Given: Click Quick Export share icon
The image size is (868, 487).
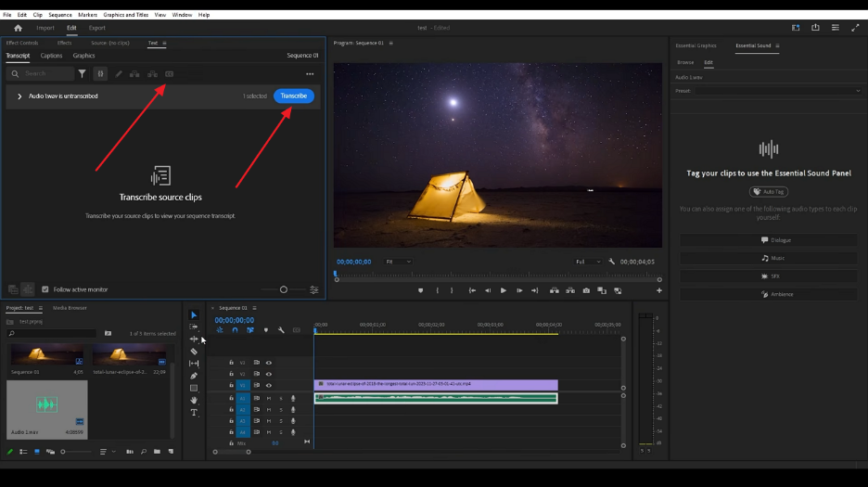Looking at the screenshot, I should [x=815, y=28].
